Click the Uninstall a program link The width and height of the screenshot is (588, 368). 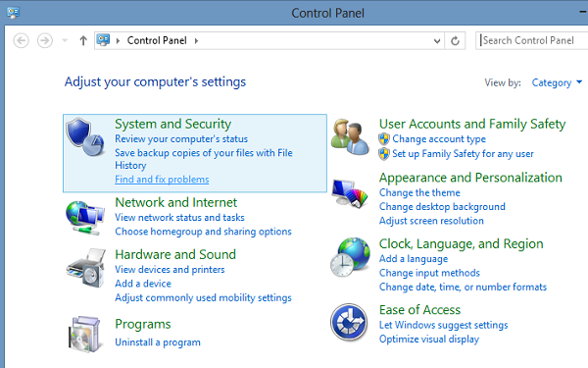point(158,342)
